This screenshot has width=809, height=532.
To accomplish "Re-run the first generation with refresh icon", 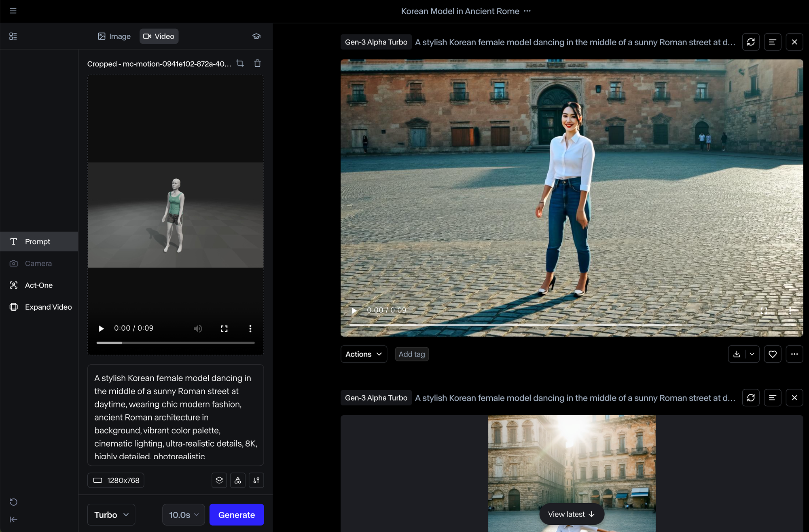I will pyautogui.click(x=751, y=42).
